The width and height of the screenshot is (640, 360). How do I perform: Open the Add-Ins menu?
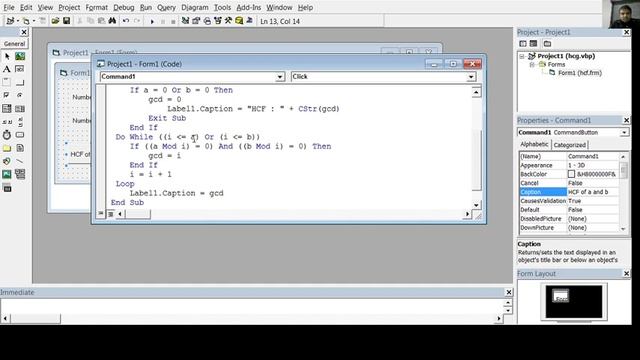[249, 7]
